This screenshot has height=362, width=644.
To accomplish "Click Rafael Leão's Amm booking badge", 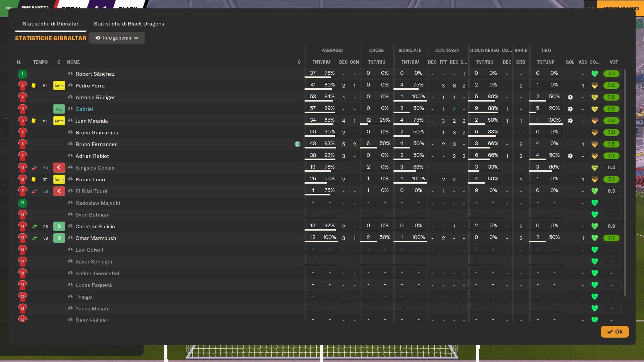I will point(59,179).
